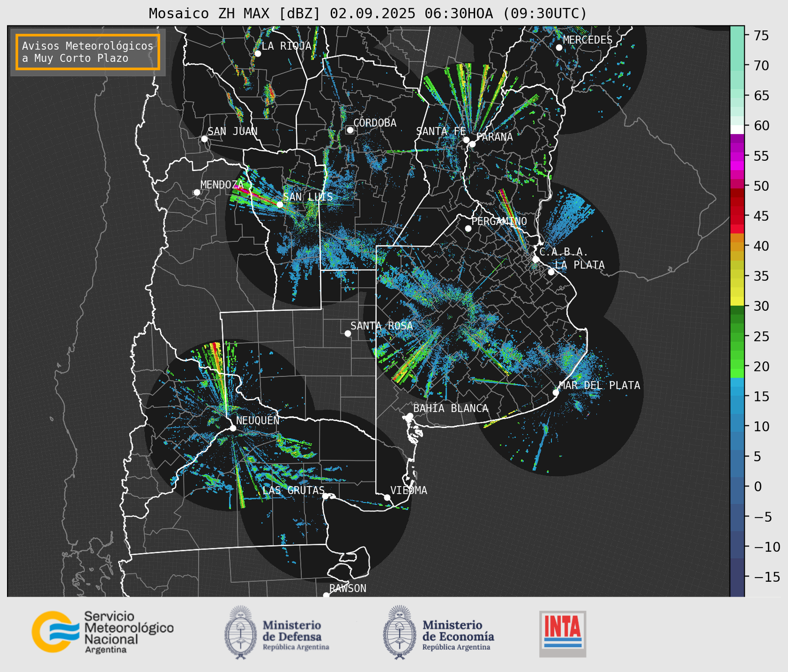The width and height of the screenshot is (788, 672).
Task: Click the 0 dBZ label on color scale
Action: click(757, 486)
